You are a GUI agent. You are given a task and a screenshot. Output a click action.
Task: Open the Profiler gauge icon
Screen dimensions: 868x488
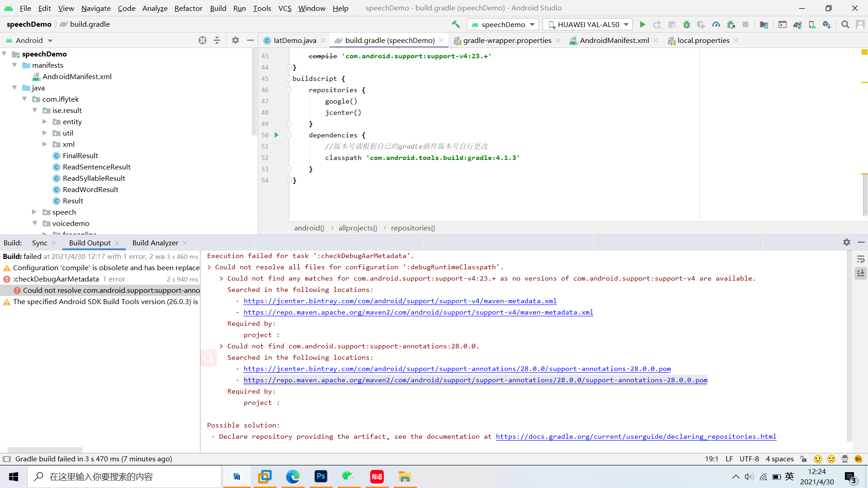click(716, 24)
